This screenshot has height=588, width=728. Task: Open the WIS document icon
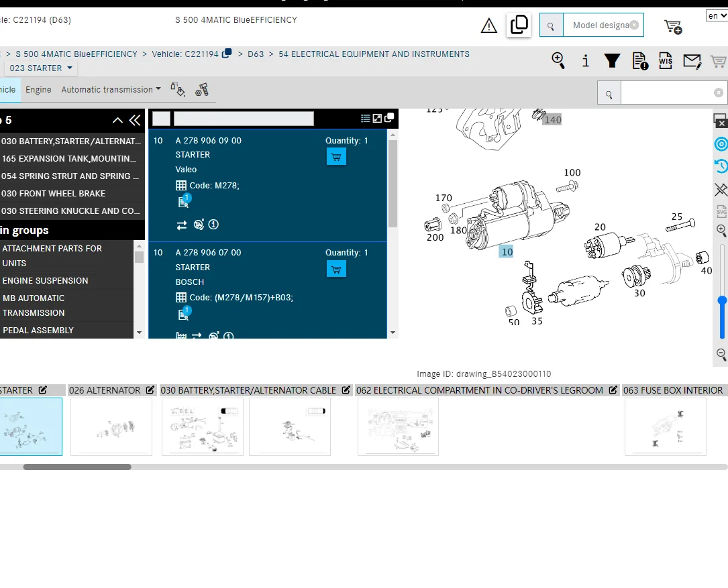[x=666, y=60]
